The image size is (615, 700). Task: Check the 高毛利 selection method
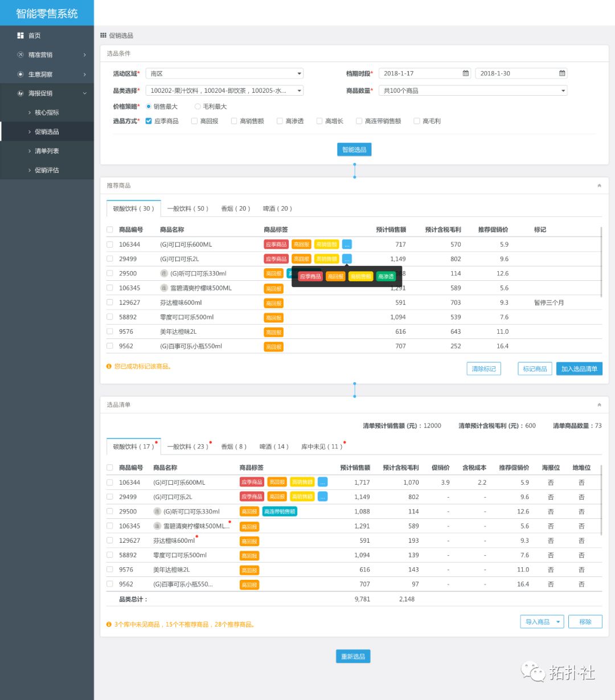point(417,121)
